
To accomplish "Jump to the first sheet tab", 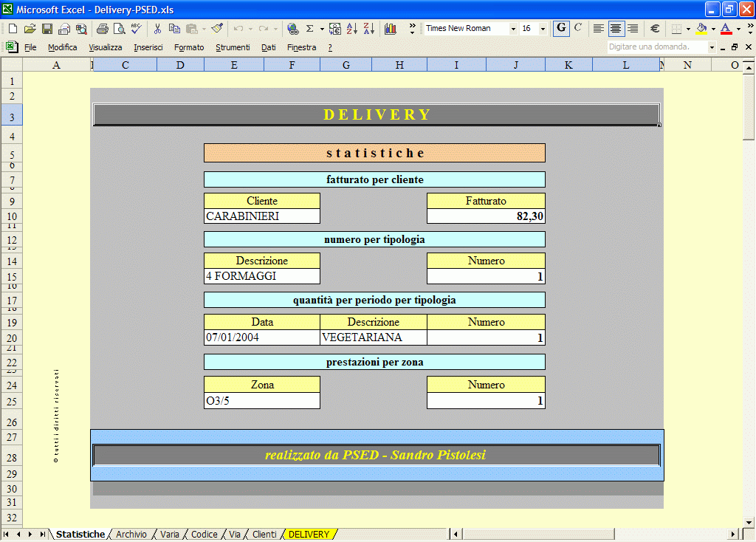I will pyautogui.click(x=6, y=535).
